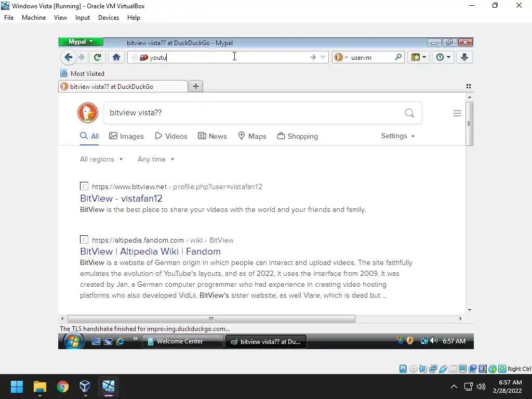Click the magnifier in the uservm search box
Viewport: 532px width, 399px height.
[x=398, y=57]
